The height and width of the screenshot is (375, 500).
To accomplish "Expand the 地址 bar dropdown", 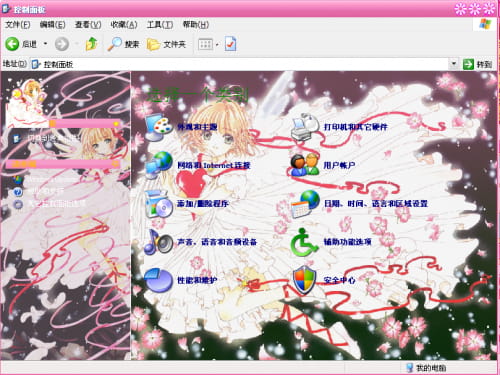I will coord(454,63).
